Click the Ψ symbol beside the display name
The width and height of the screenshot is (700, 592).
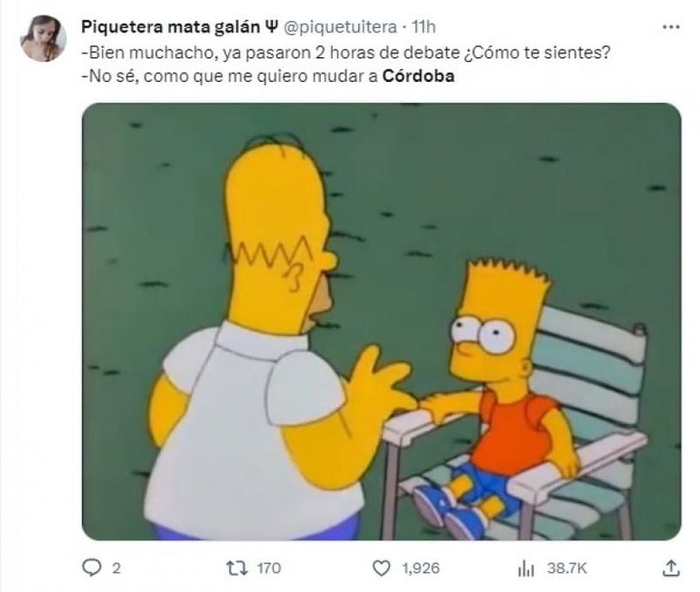(271, 26)
